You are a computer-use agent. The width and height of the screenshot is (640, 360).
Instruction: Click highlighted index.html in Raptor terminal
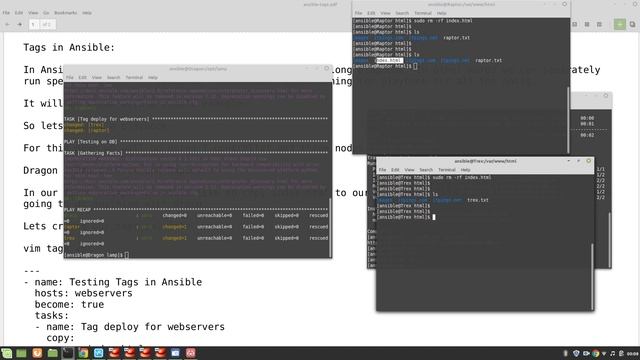[389, 60]
